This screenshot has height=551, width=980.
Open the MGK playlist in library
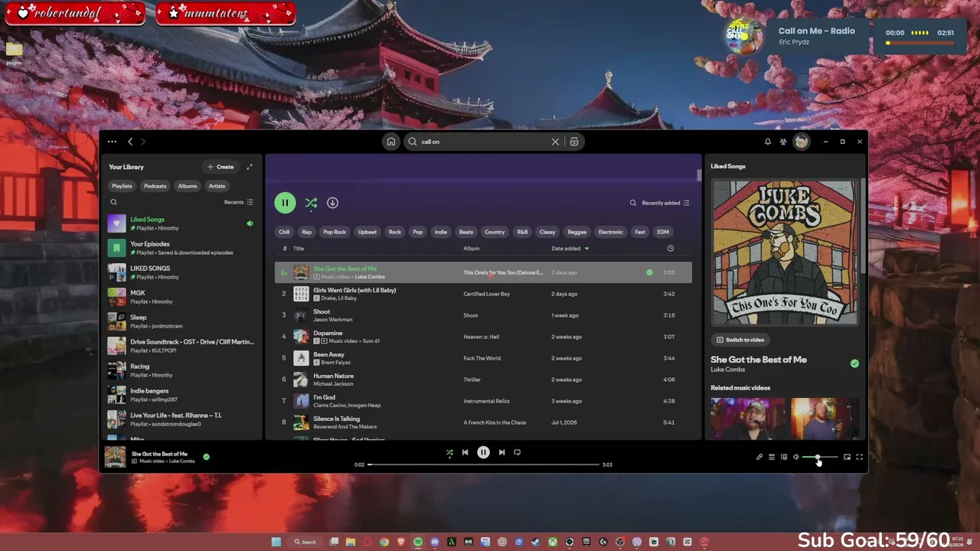pos(182,297)
